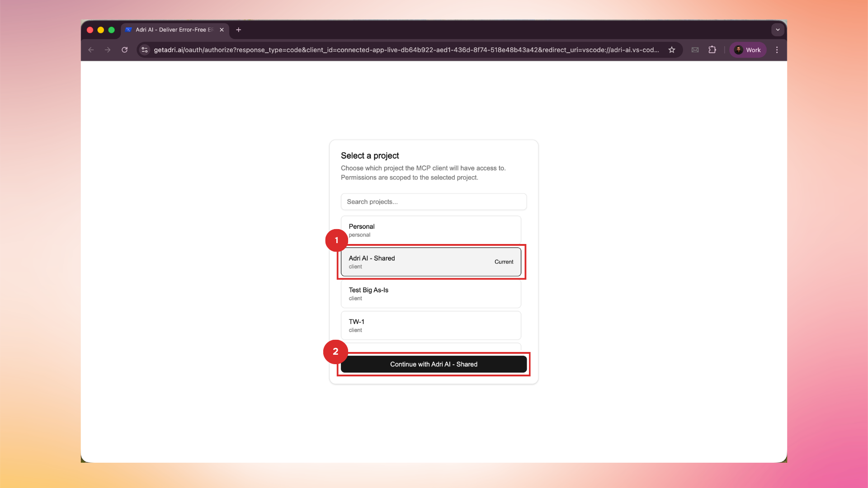
Task: Bookmark this page with the star icon
Action: pyautogui.click(x=672, y=50)
